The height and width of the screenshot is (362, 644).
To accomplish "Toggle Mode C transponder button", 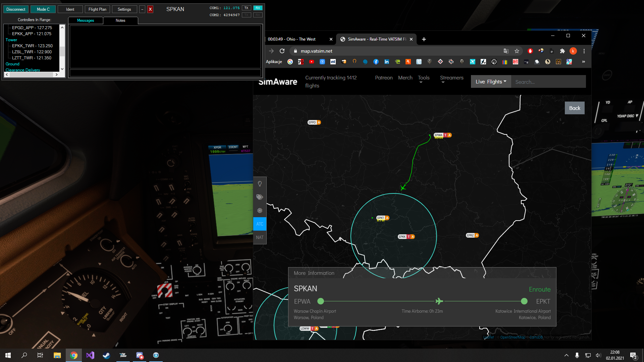I will point(43,9).
